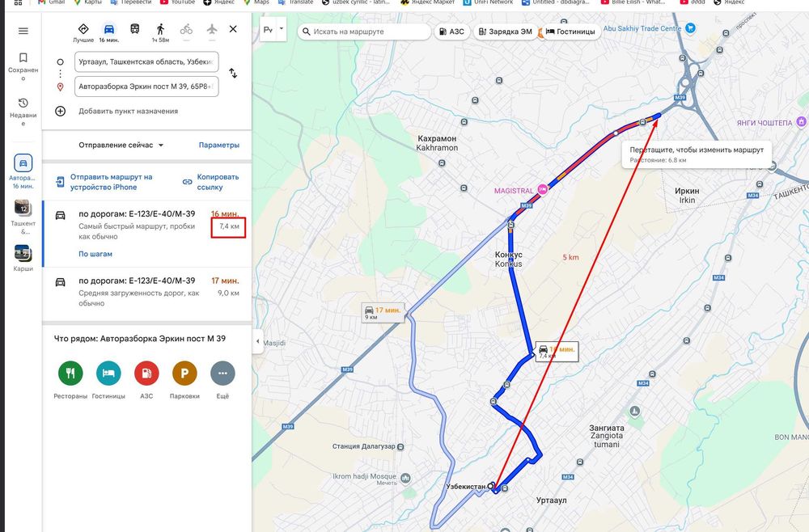Open Recents history icon in sidebar
809x532 pixels.
pos(23,103)
